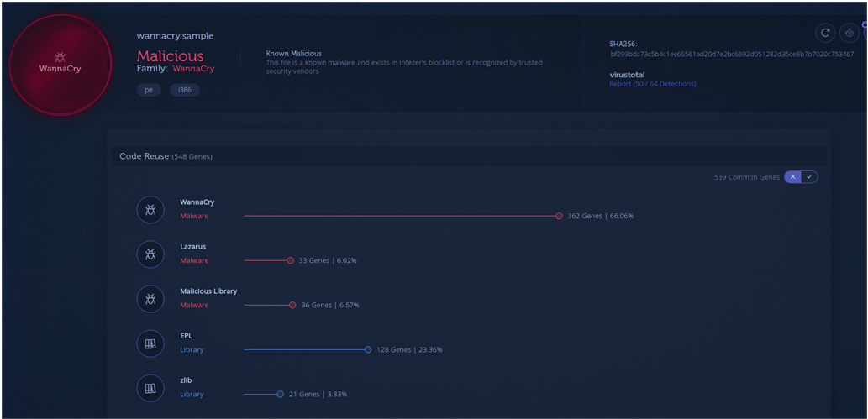This screenshot has width=868, height=419.
Task: Toggle common genes on with the check switch
Action: tap(809, 176)
